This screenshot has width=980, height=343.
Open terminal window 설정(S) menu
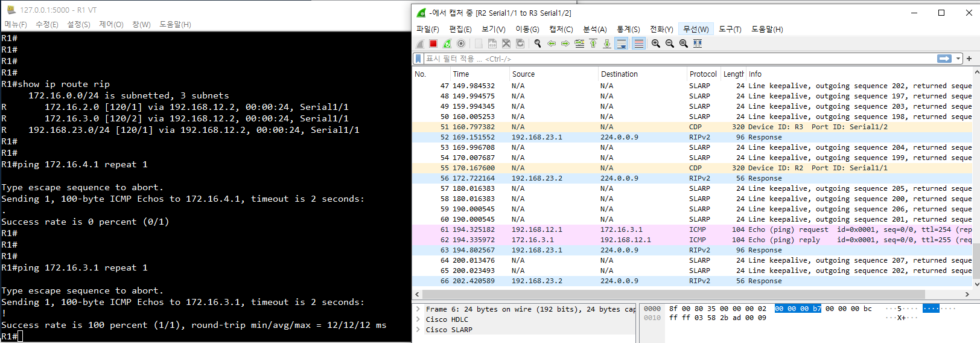pyautogui.click(x=78, y=24)
